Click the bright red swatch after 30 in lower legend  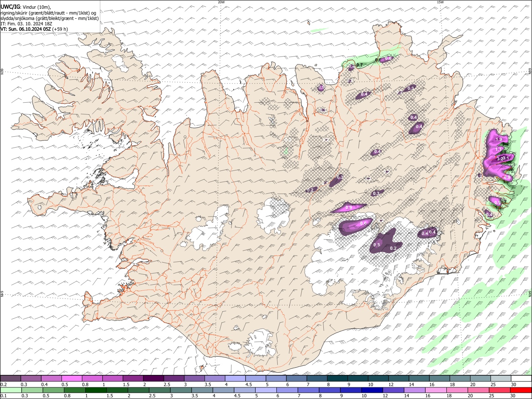(520, 390)
